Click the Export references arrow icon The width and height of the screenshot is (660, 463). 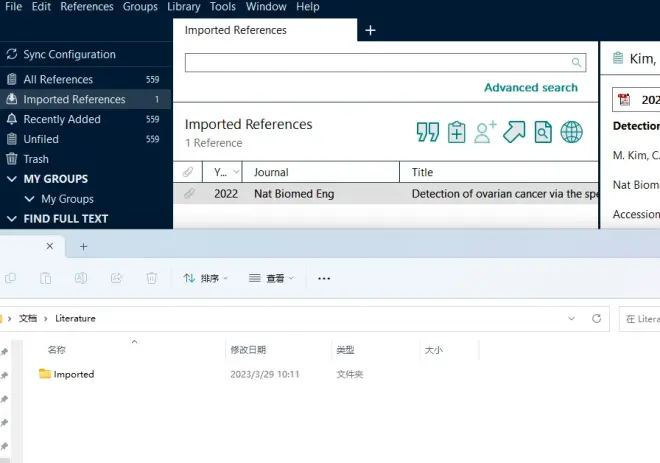pos(514,132)
